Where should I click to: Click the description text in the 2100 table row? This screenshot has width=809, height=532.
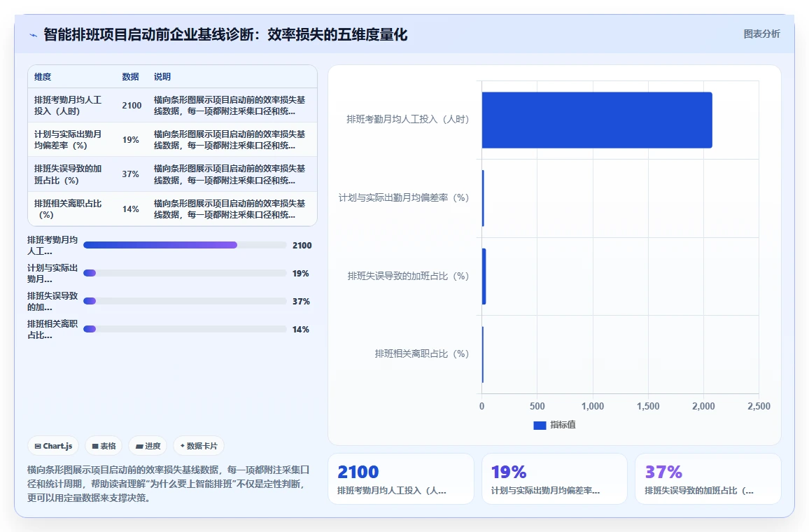pos(230,105)
